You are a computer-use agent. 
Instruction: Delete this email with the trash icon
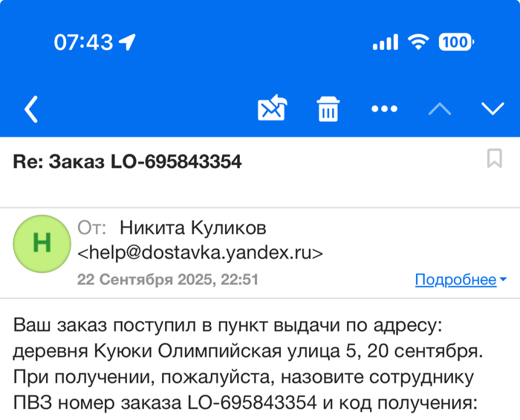[328, 109]
